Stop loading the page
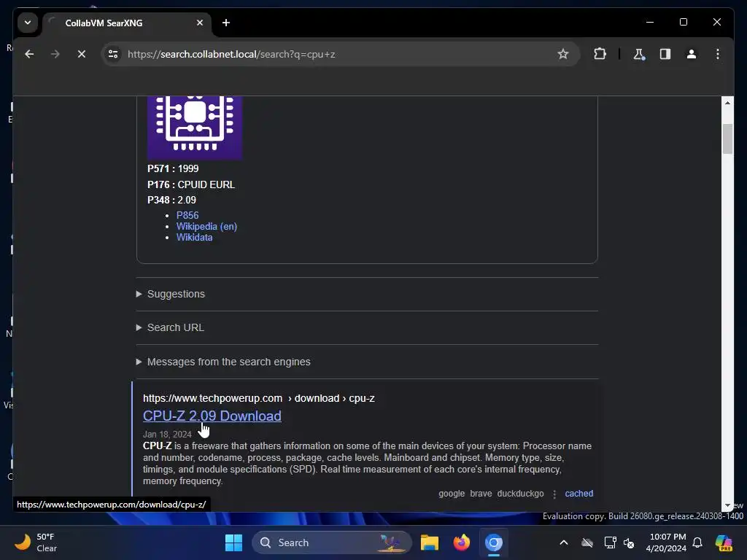Viewport: 747px width, 560px height. 82,54
